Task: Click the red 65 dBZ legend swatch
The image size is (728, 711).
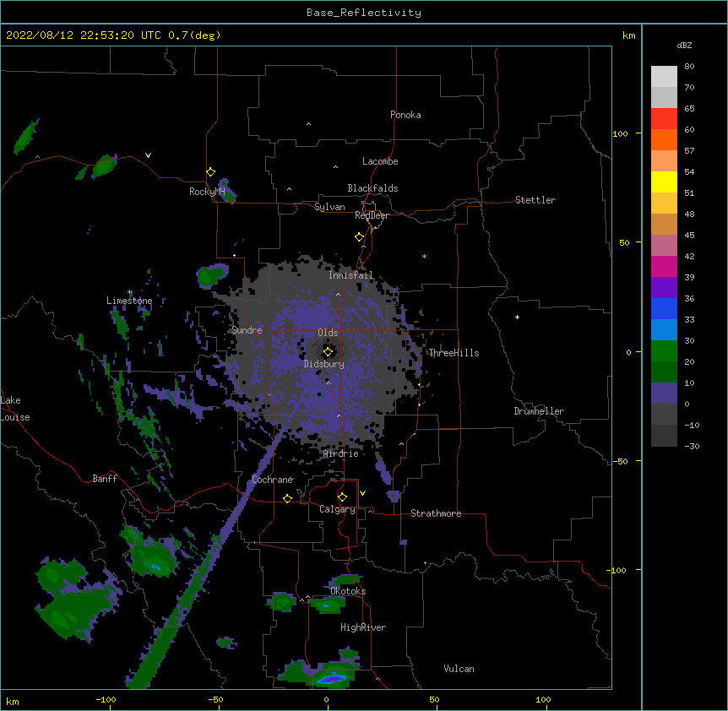Action: coord(664,119)
